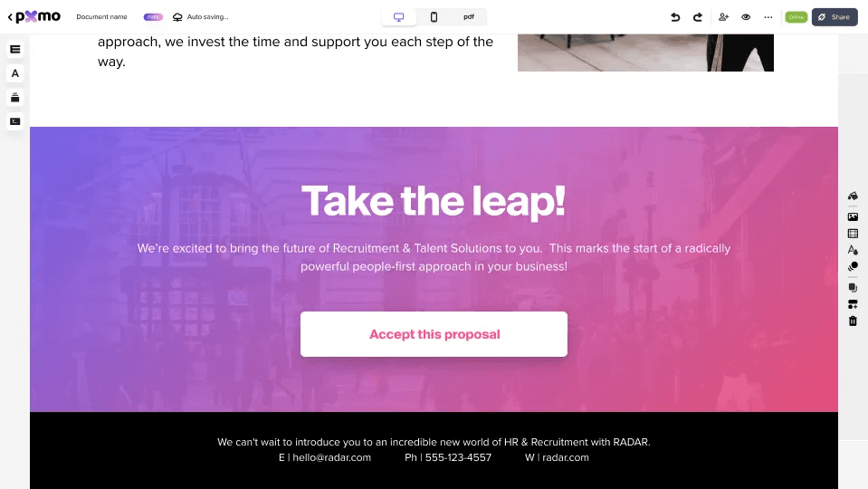Edit the Document name field
Screen dimensions: 868x489
[102, 17]
